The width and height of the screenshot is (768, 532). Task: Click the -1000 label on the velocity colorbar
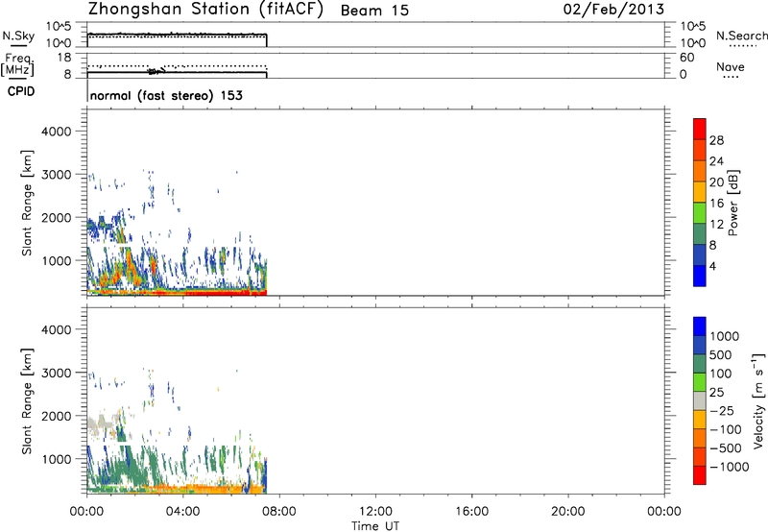coord(730,467)
